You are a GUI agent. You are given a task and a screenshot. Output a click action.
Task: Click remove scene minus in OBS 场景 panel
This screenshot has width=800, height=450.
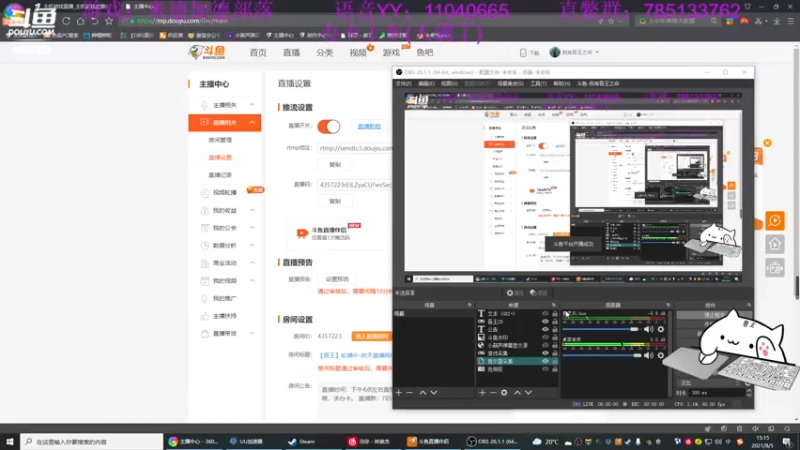coord(410,392)
